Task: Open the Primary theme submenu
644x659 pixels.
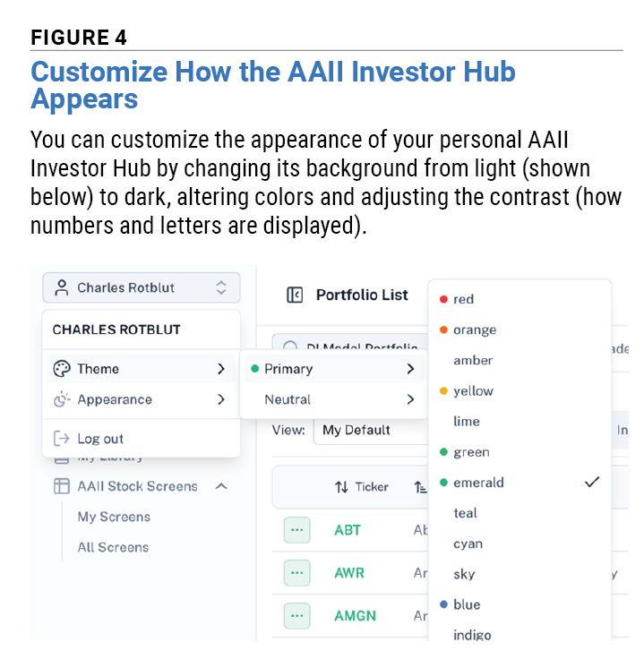Action: tap(334, 369)
